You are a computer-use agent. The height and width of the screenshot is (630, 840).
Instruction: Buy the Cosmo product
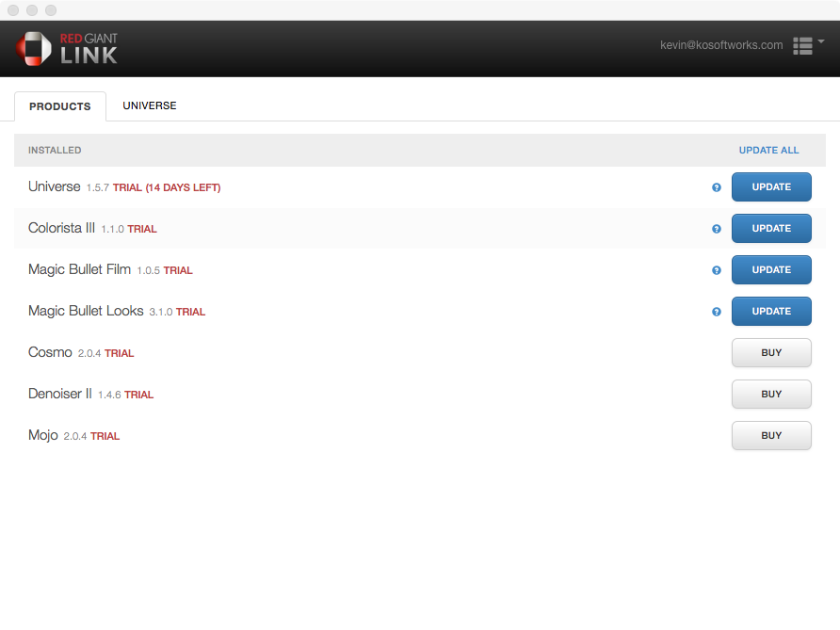[771, 352]
